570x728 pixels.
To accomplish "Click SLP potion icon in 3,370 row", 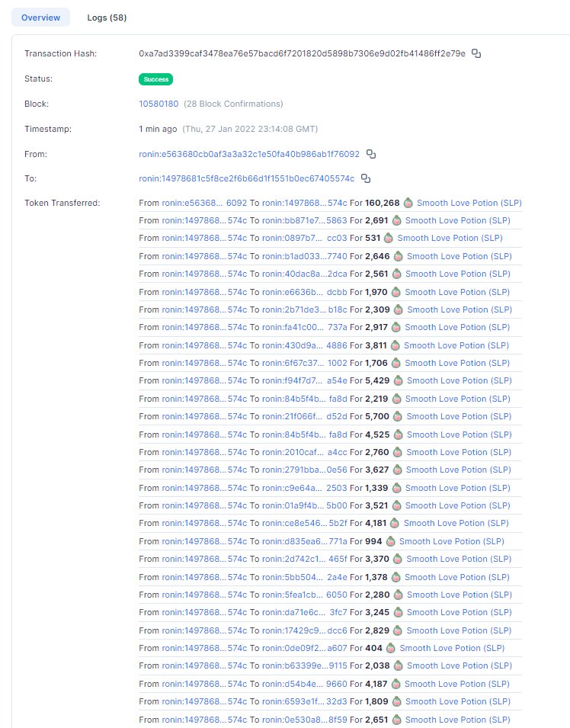I will [x=397, y=559].
